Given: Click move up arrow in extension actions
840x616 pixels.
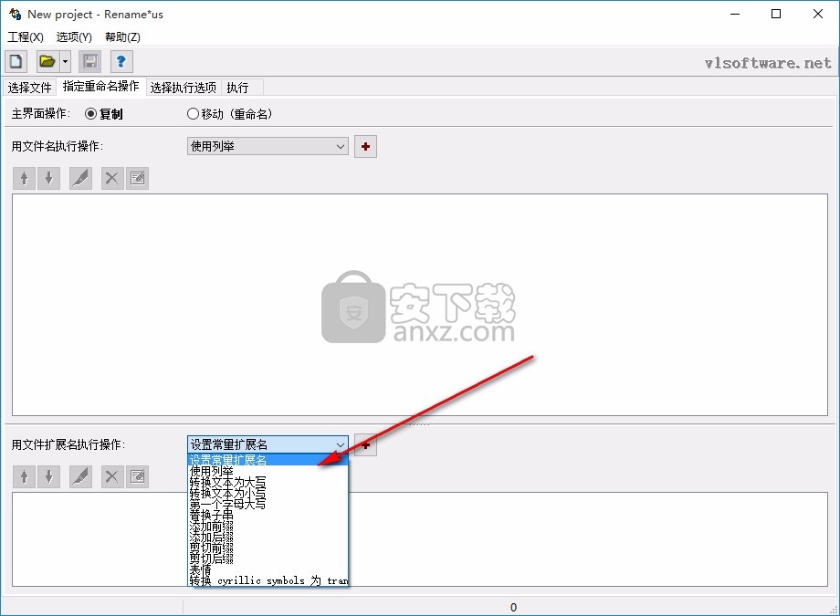Looking at the screenshot, I should tap(24, 476).
